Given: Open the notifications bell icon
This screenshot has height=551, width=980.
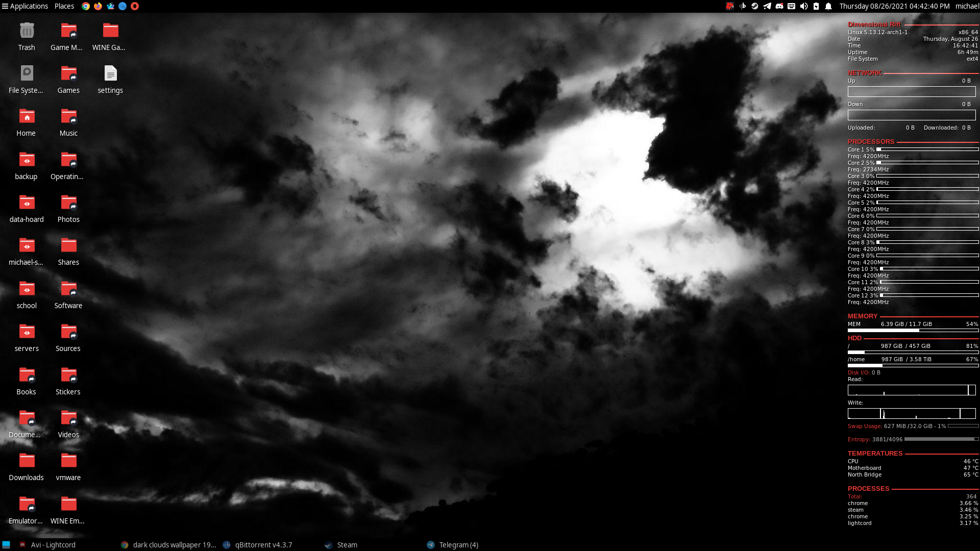Looking at the screenshot, I should [x=828, y=6].
